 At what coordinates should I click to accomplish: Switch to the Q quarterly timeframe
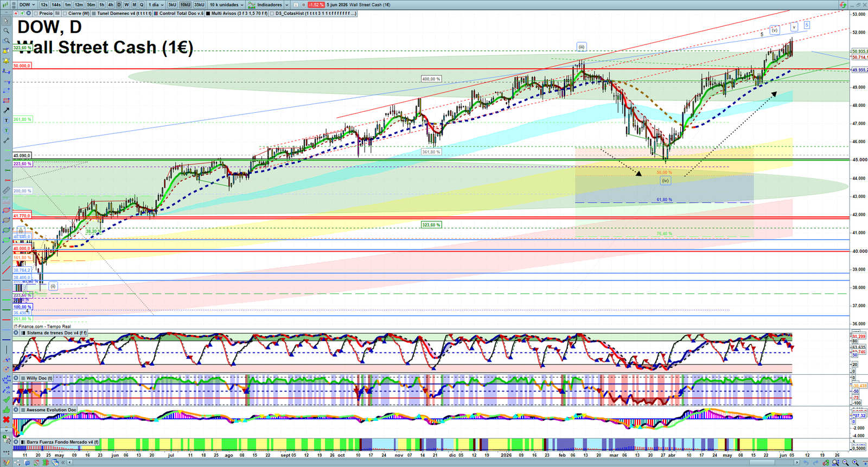point(142,5)
